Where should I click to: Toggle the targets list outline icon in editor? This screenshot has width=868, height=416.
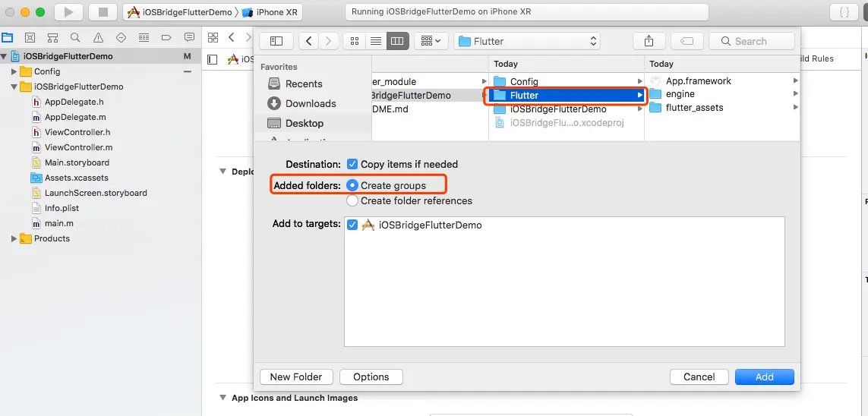[x=212, y=59]
